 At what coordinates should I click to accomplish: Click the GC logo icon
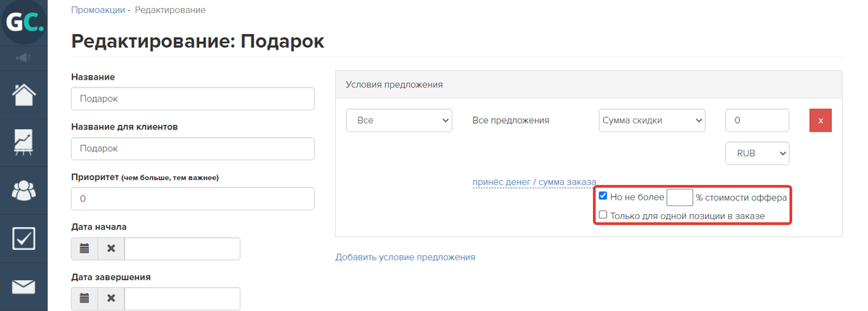pos(24,22)
